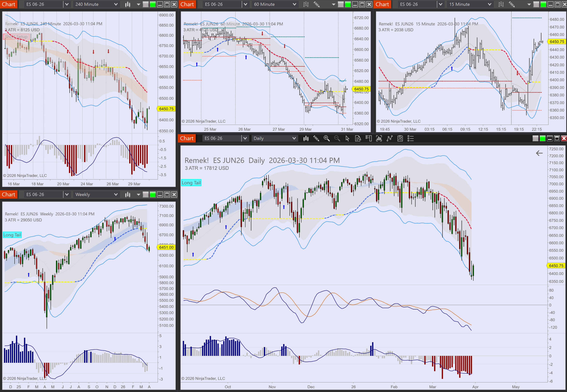This screenshot has height=392, width=567.
Task: Toggle green instrument link on Weekly chart
Action: (153, 195)
